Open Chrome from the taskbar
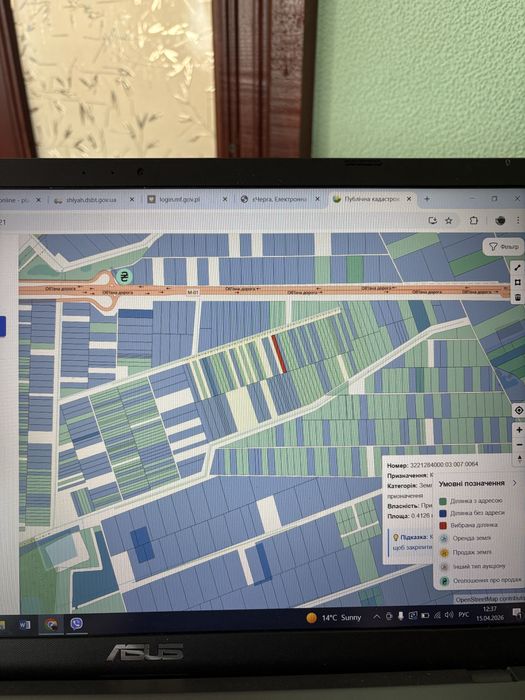525x700 pixels. pyautogui.click(x=51, y=624)
